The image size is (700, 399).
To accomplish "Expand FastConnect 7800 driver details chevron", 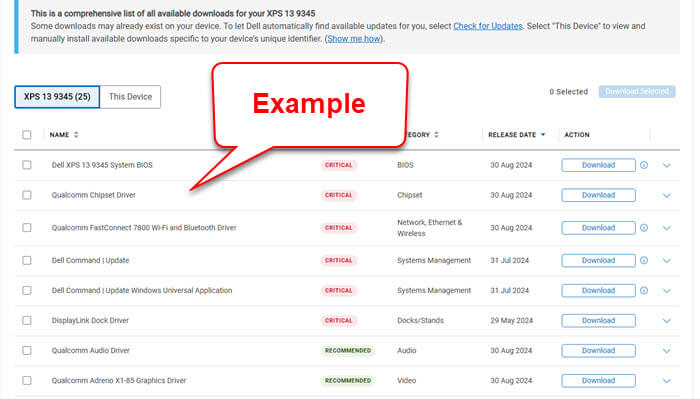I will [x=667, y=228].
